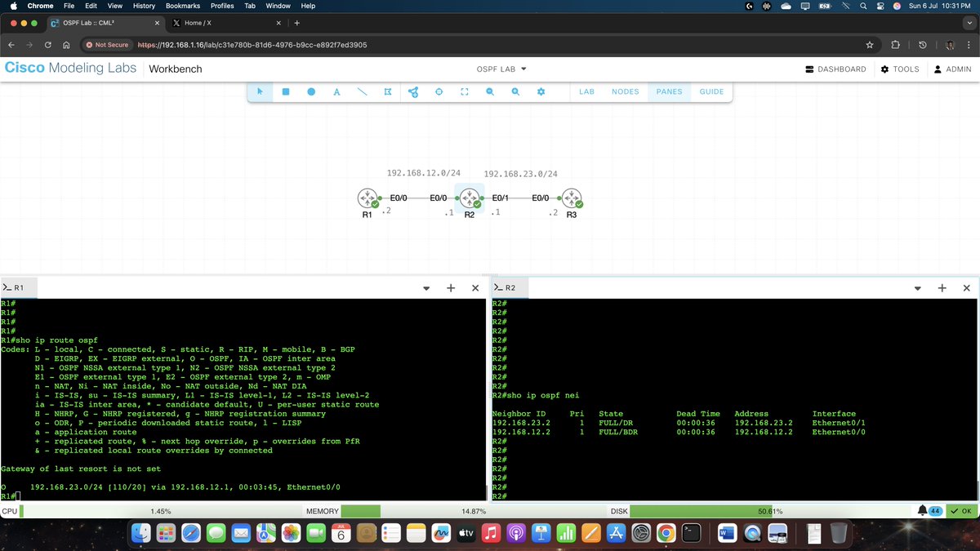This screenshot has width=980, height=551.
Task: Open Chrome three-dot menu
Action: 968,45
